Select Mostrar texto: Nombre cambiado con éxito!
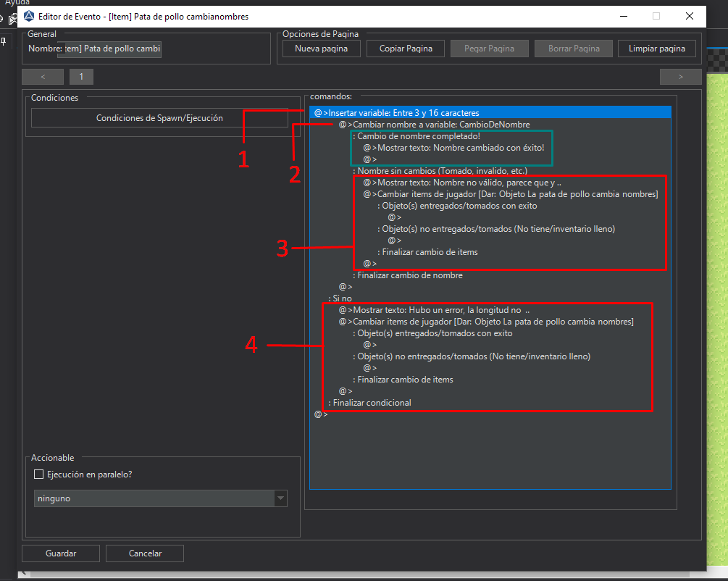The width and height of the screenshot is (728, 581). [453, 148]
